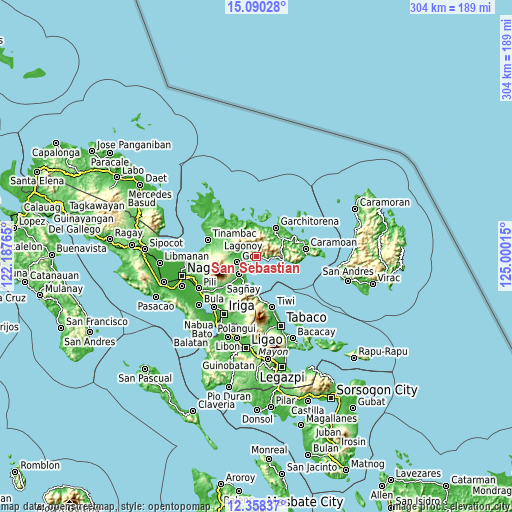Image resolution: width=512 pixels, height=512 pixels.
Task: Click the Monreal circle marker
Action: point(269,459)
